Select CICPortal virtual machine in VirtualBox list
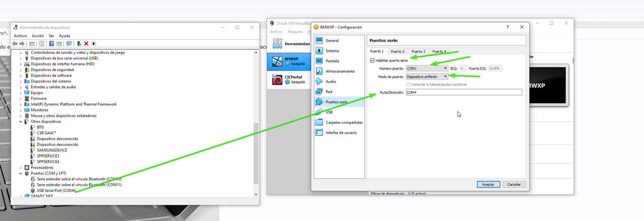644x221 pixels. click(x=289, y=79)
